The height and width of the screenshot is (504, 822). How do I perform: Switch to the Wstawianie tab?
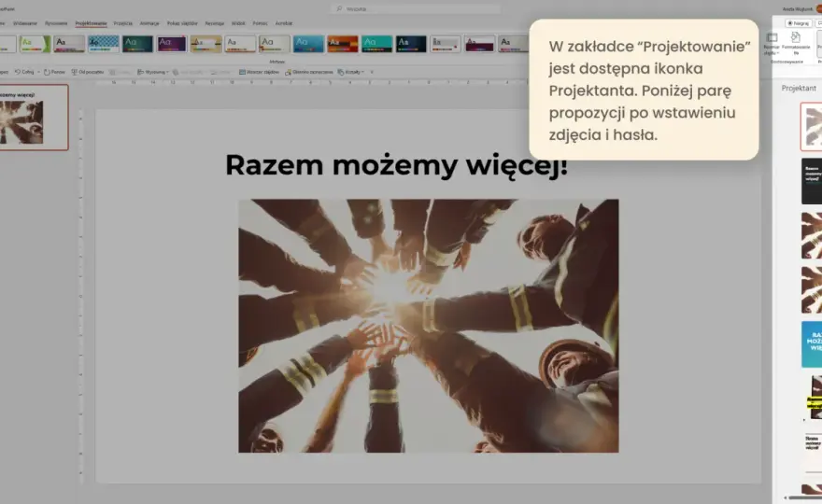click(25, 23)
